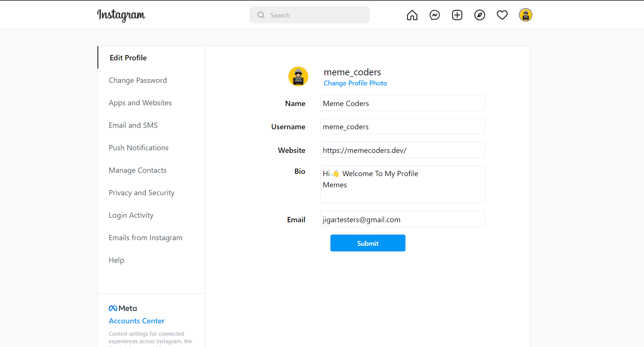Click the Email field label
This screenshot has height=347, width=644.
pyautogui.click(x=296, y=220)
